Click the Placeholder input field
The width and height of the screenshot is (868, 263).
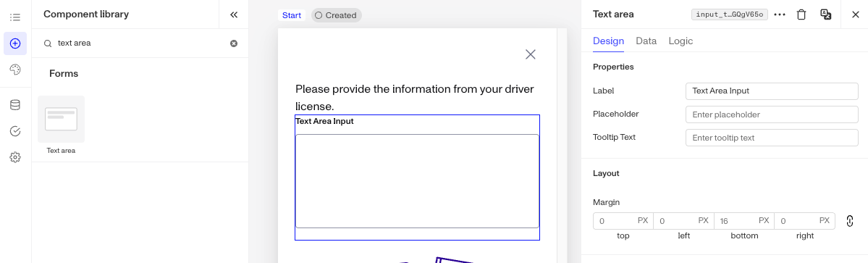(x=772, y=114)
